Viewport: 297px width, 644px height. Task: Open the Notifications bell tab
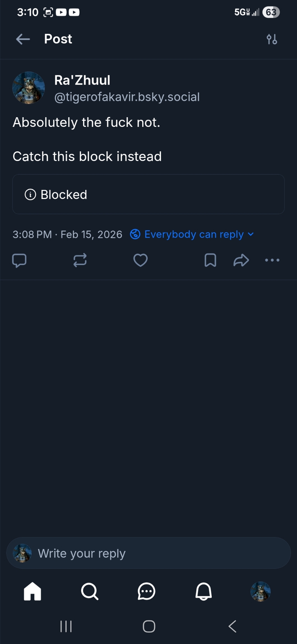coord(204,592)
